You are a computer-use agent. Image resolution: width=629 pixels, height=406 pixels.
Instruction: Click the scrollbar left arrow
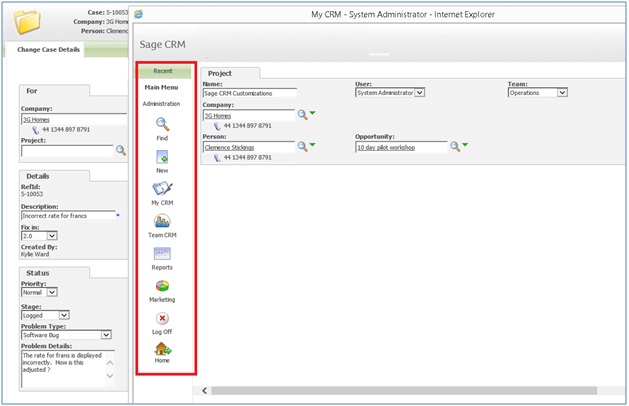click(205, 391)
